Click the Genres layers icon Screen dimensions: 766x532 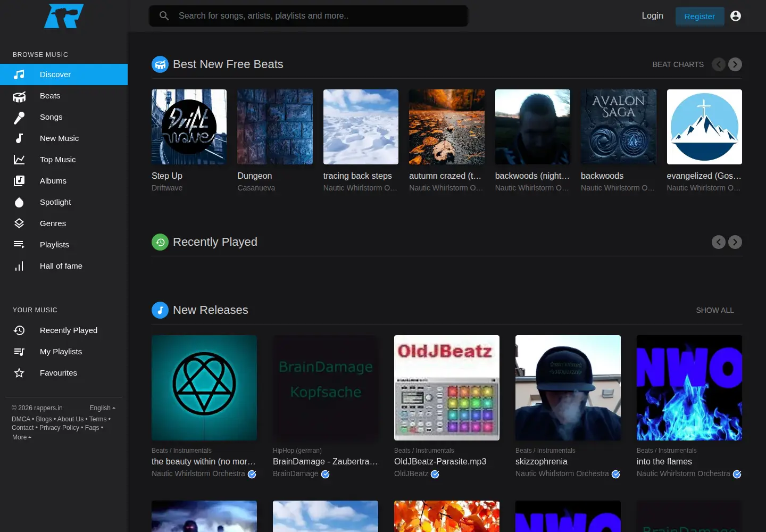coord(19,223)
